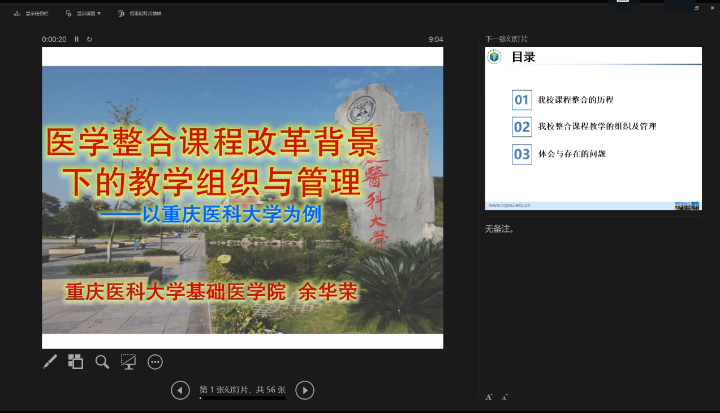Pause the presentation timer
This screenshot has width=720, height=413.
pos(77,39)
